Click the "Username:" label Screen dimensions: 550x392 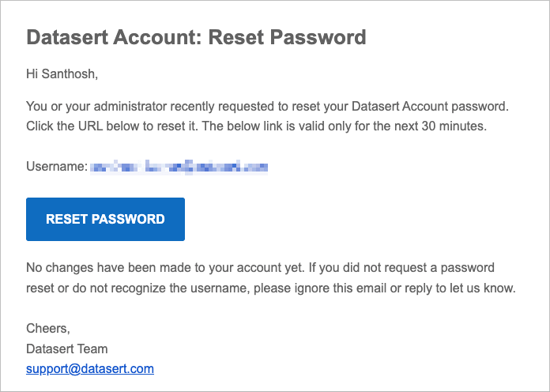coord(56,167)
